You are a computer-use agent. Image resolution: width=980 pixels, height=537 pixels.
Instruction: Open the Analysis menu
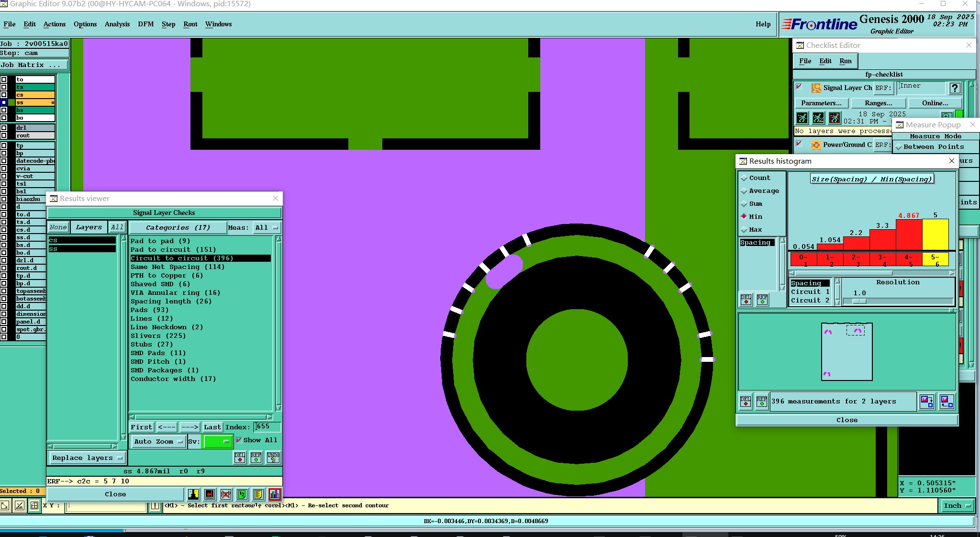point(117,24)
